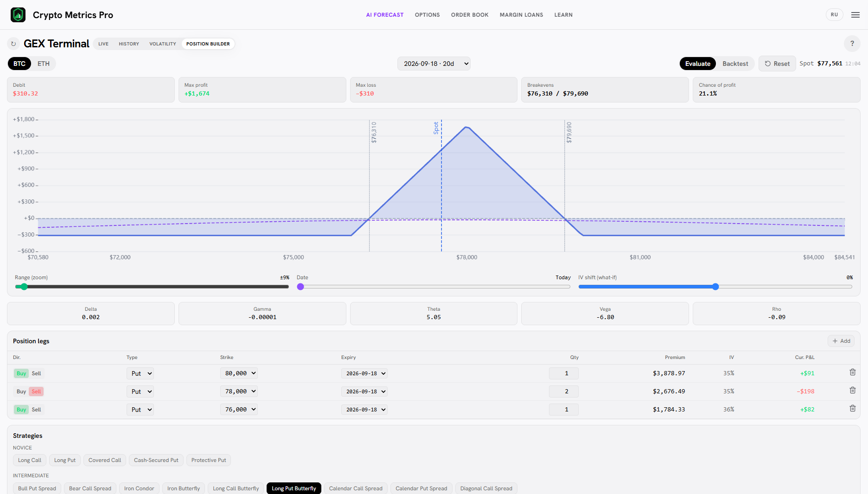Open the 80,000 strike dropdown
This screenshot has height=494, width=868.
click(x=239, y=373)
